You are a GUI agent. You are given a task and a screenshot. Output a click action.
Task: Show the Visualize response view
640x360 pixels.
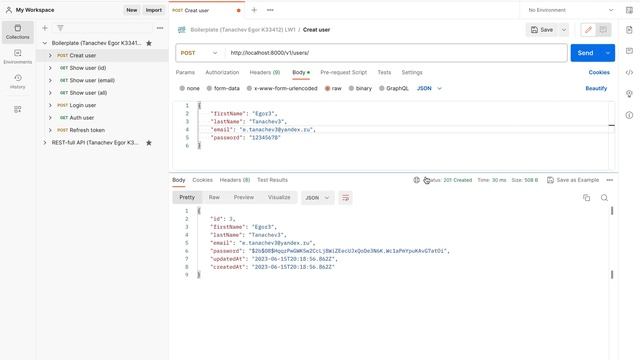tap(279, 197)
